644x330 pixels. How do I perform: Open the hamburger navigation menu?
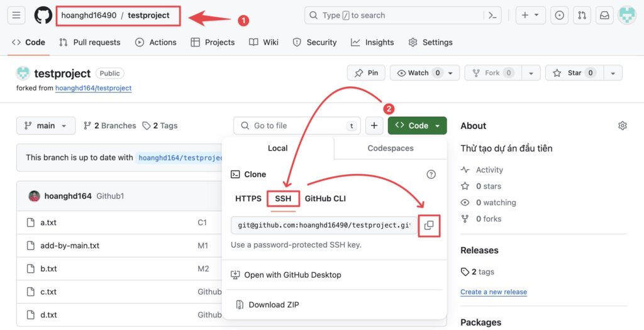(x=16, y=16)
